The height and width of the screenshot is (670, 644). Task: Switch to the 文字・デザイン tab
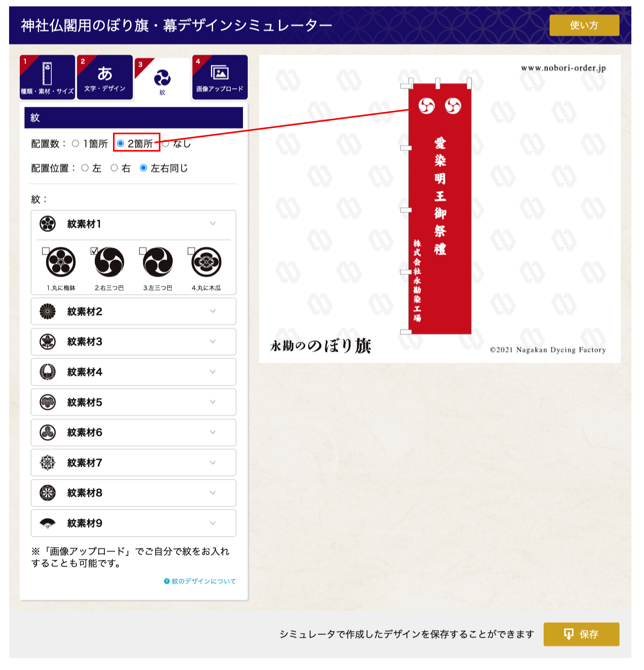tap(105, 77)
